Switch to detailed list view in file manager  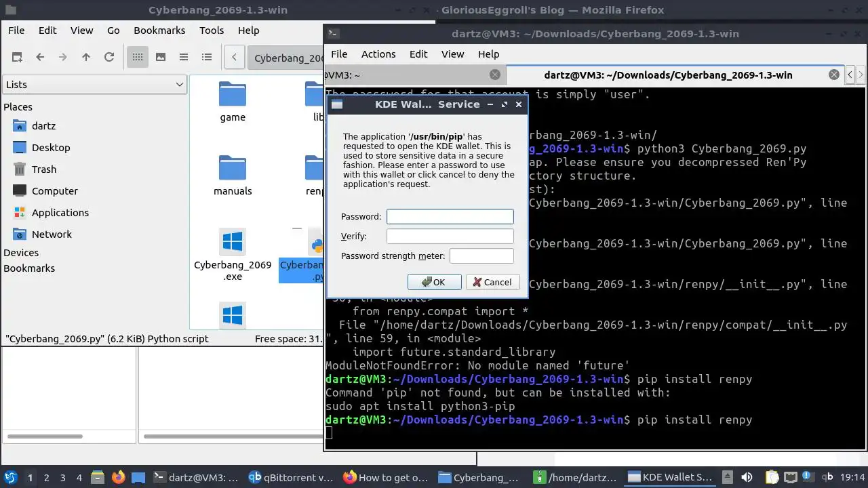click(x=207, y=57)
